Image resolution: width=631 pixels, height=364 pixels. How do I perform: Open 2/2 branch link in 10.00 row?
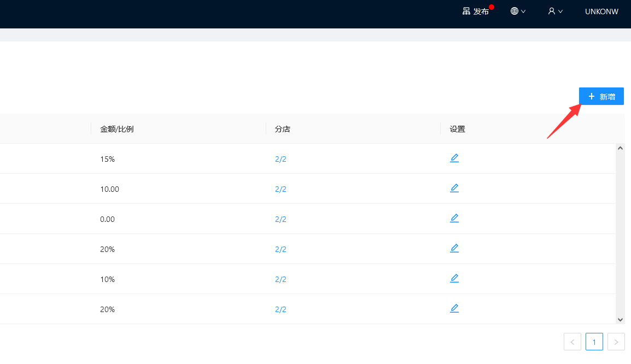[x=281, y=189]
